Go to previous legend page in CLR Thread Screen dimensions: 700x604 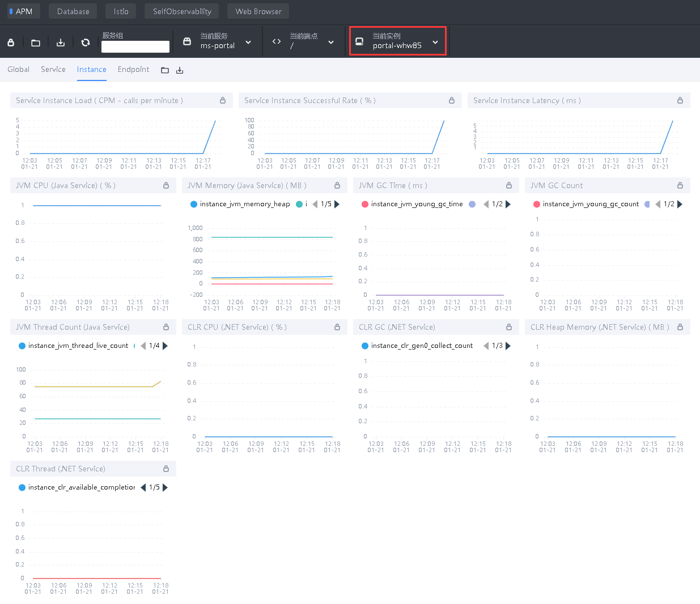point(143,487)
